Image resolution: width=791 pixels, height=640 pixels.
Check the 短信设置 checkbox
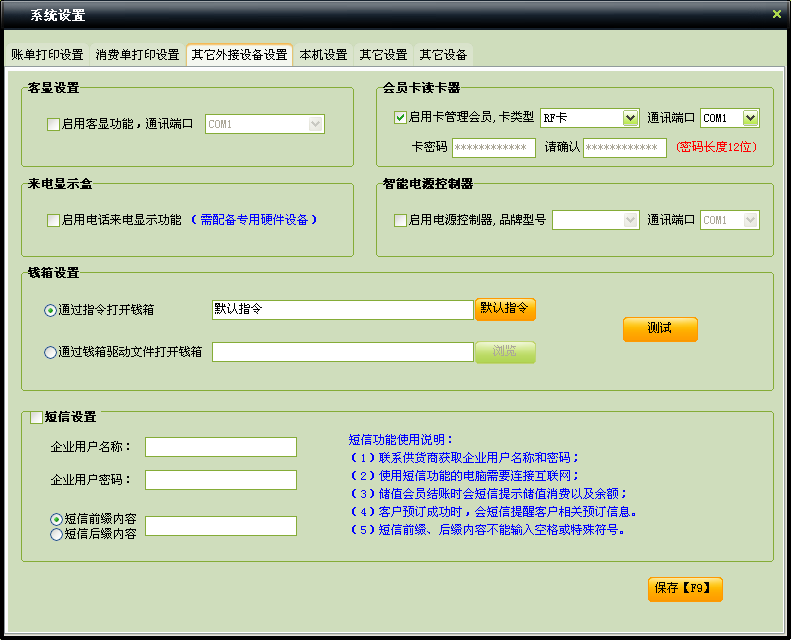tap(36, 418)
